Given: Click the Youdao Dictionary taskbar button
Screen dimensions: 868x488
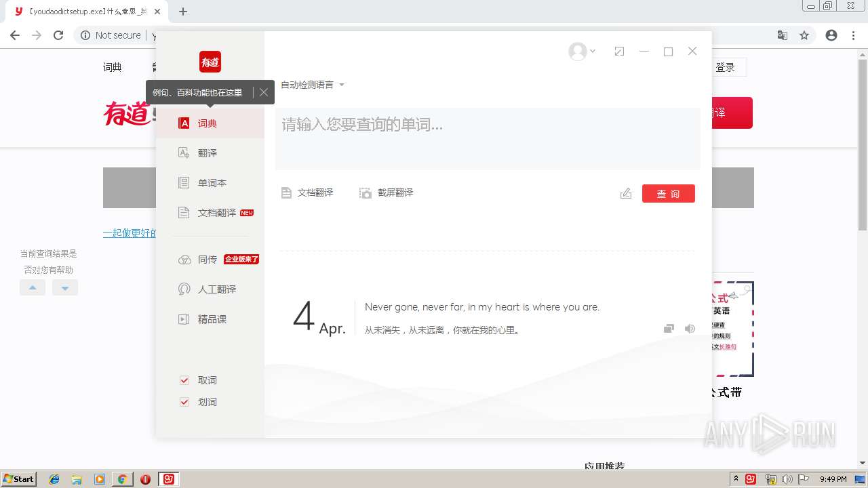Looking at the screenshot, I should pyautogui.click(x=168, y=479).
